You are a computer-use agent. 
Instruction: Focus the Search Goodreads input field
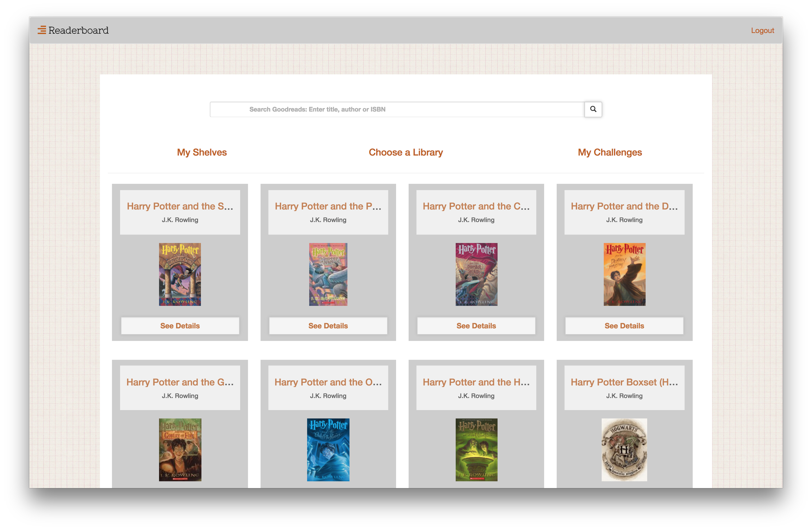coord(397,109)
